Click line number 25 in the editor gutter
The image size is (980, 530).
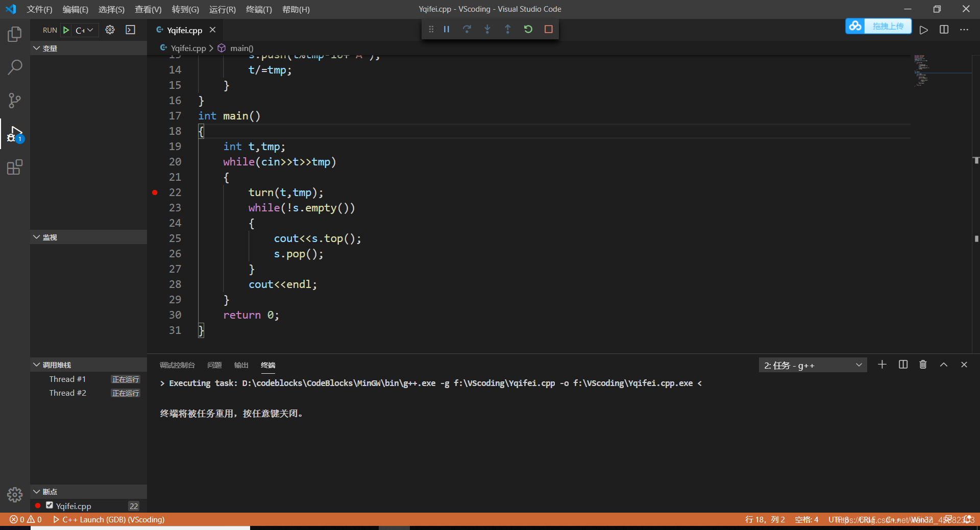pyautogui.click(x=175, y=238)
